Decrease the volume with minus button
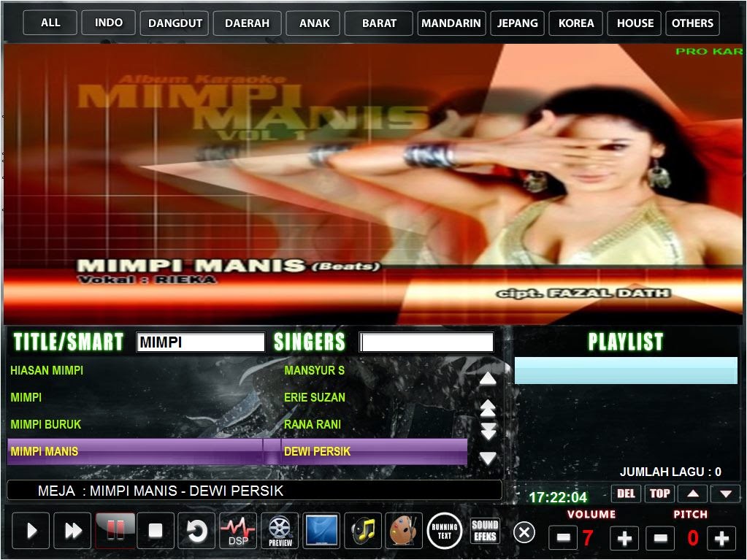This screenshot has height=560, width=747. [x=563, y=538]
